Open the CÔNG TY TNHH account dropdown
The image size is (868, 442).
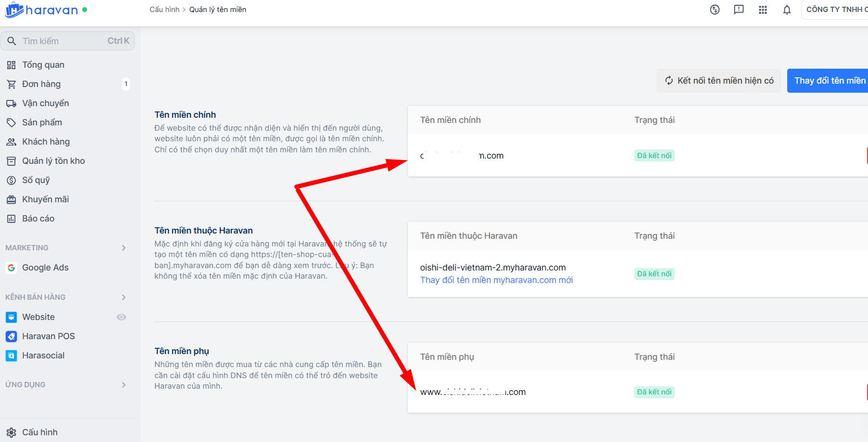coord(835,10)
